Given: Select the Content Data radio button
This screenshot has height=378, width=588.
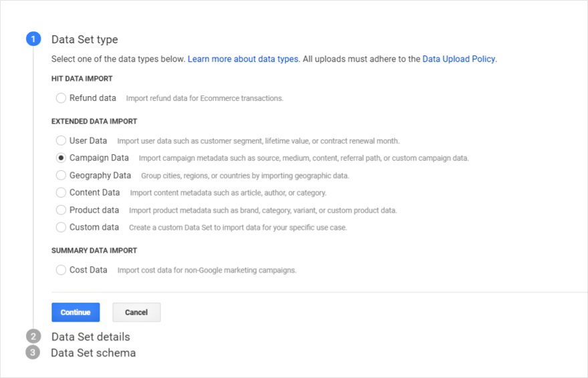Looking at the screenshot, I should point(61,192).
